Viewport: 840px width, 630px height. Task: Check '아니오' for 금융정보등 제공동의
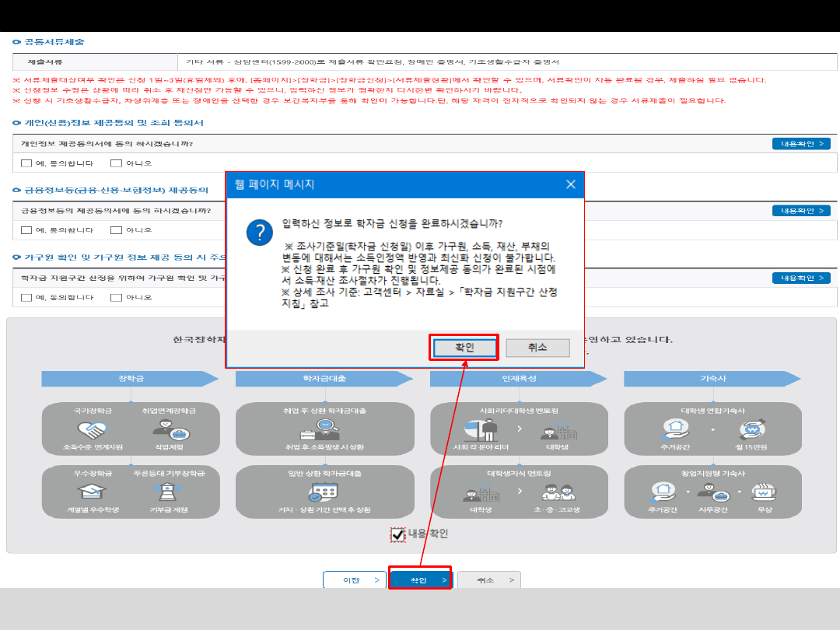[x=117, y=230]
